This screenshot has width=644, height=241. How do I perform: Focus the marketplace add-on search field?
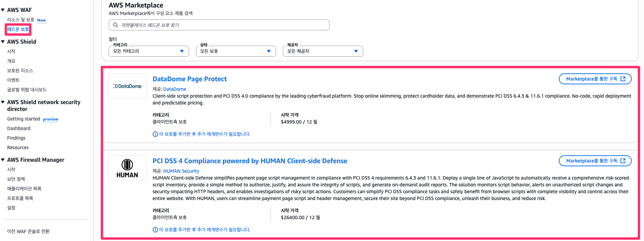click(219, 25)
